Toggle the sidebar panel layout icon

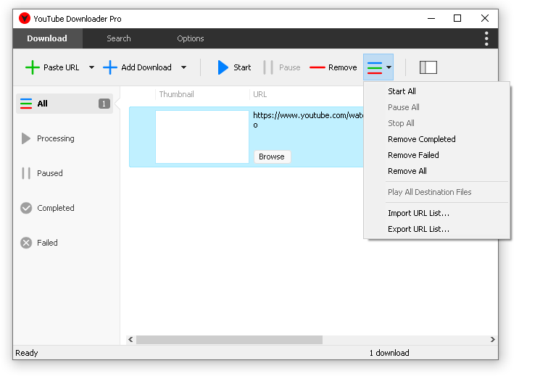tap(428, 67)
